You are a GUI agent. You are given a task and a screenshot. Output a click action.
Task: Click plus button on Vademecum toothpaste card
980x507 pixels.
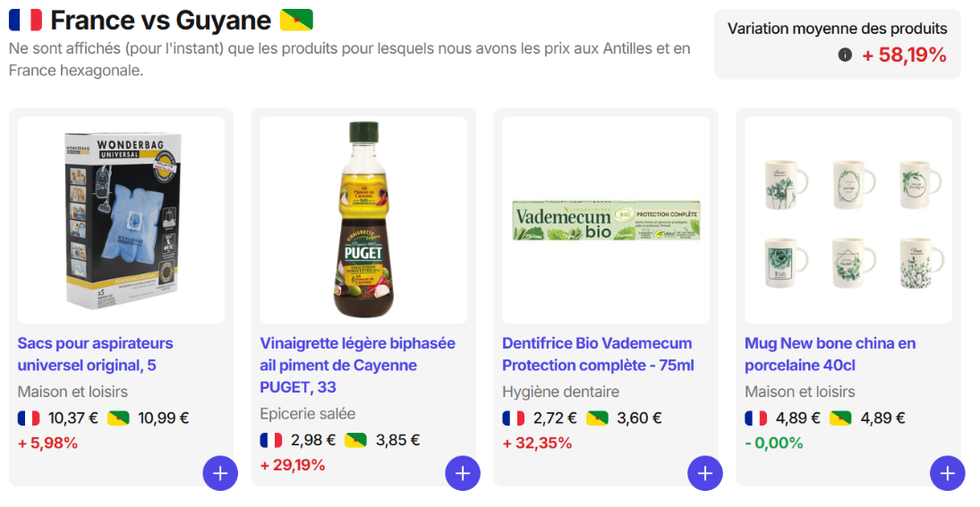click(705, 473)
